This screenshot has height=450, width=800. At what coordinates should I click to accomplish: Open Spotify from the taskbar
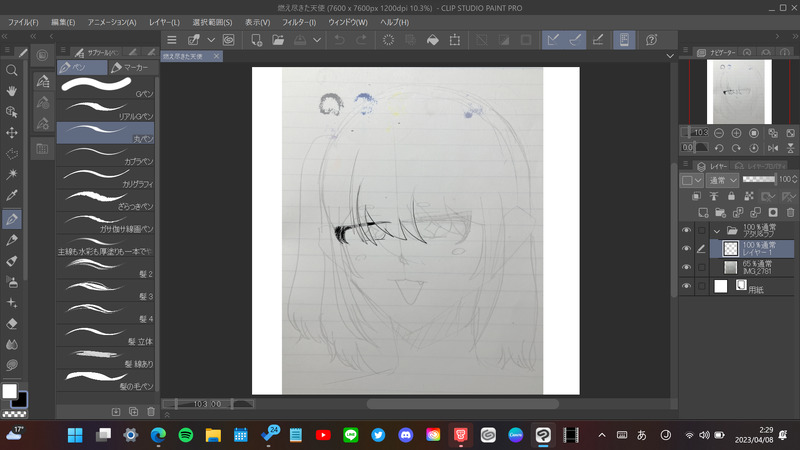(186, 435)
